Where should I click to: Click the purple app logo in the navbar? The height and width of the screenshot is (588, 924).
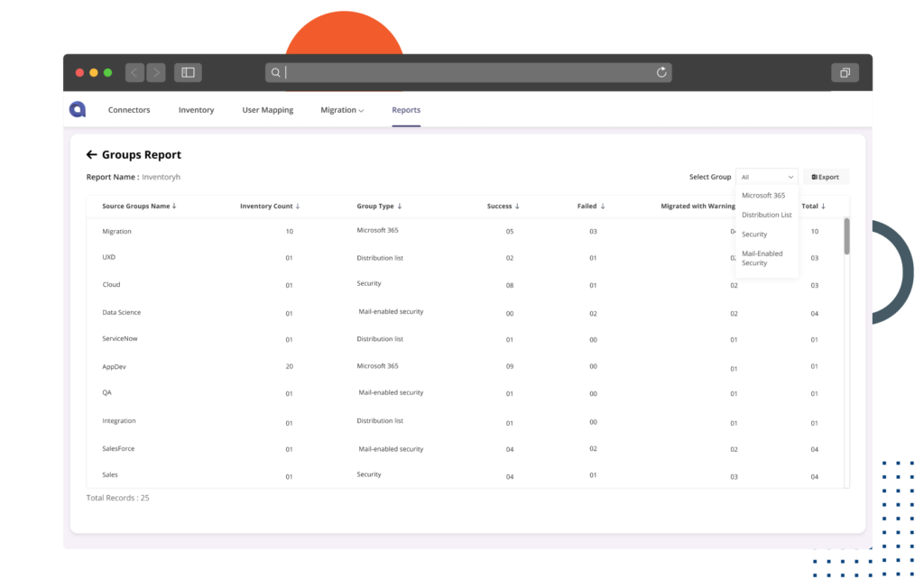[x=77, y=108]
